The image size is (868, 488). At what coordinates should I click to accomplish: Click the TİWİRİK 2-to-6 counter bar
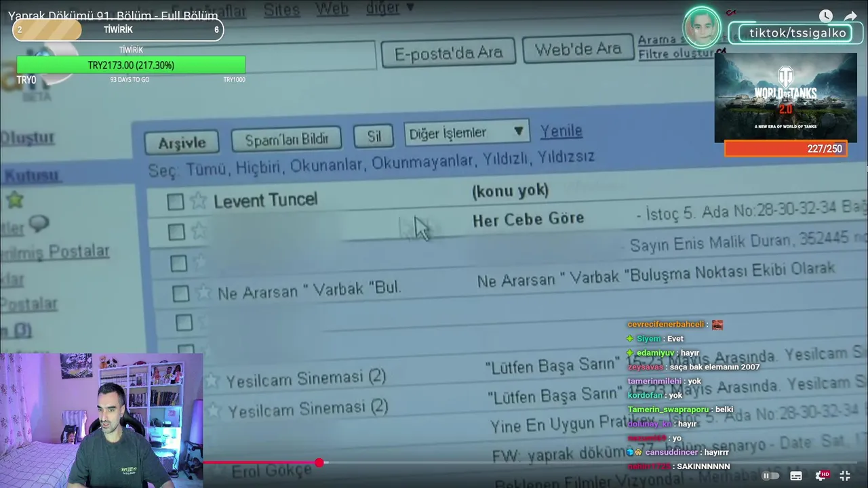[118, 30]
